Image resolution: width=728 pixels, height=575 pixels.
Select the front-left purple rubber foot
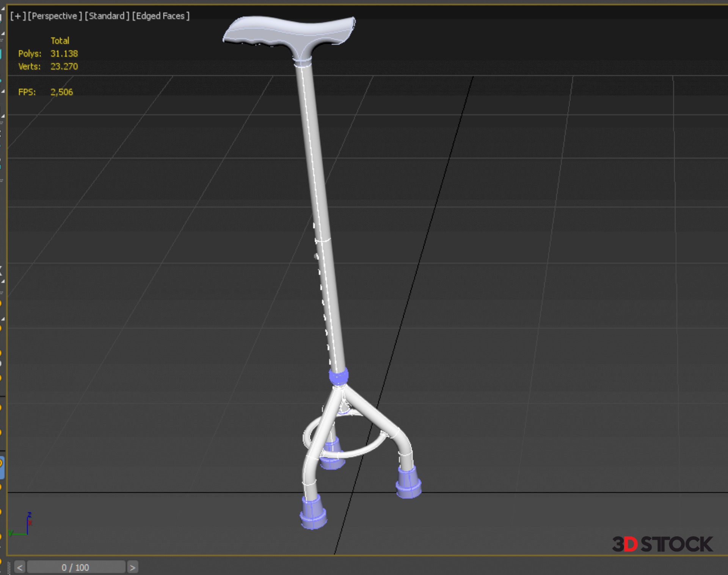313,514
